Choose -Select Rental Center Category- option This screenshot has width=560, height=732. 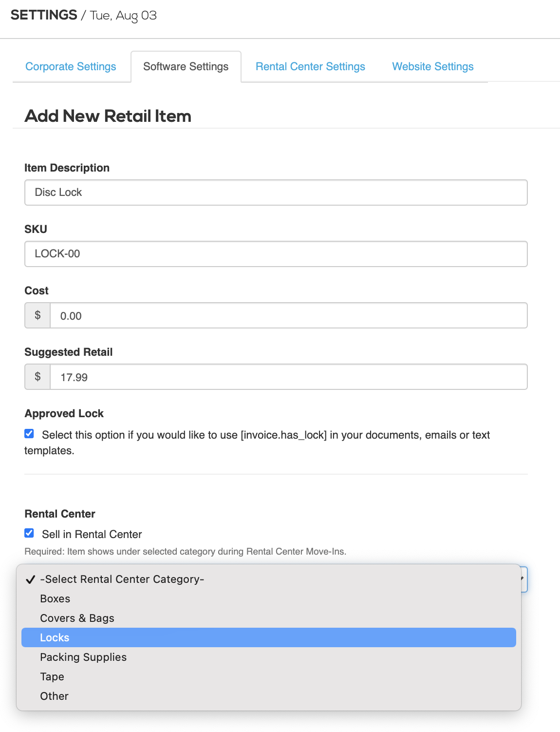[269, 579]
